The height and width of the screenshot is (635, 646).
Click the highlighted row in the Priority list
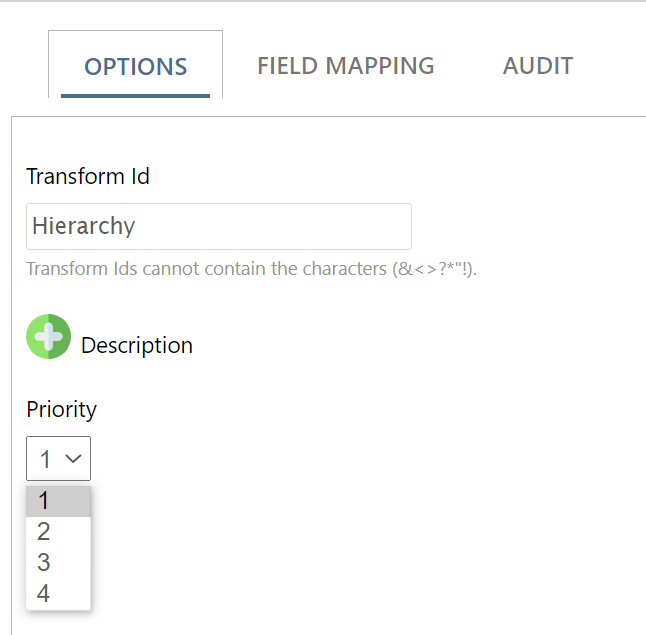coord(59,501)
